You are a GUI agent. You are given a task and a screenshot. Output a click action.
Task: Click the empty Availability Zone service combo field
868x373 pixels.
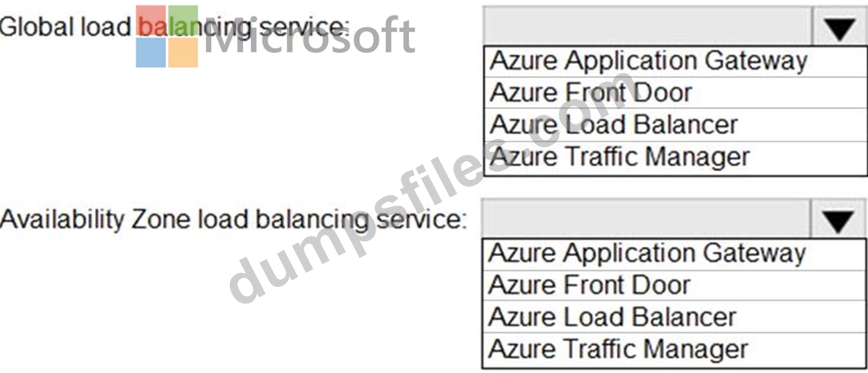pyautogui.click(x=647, y=219)
